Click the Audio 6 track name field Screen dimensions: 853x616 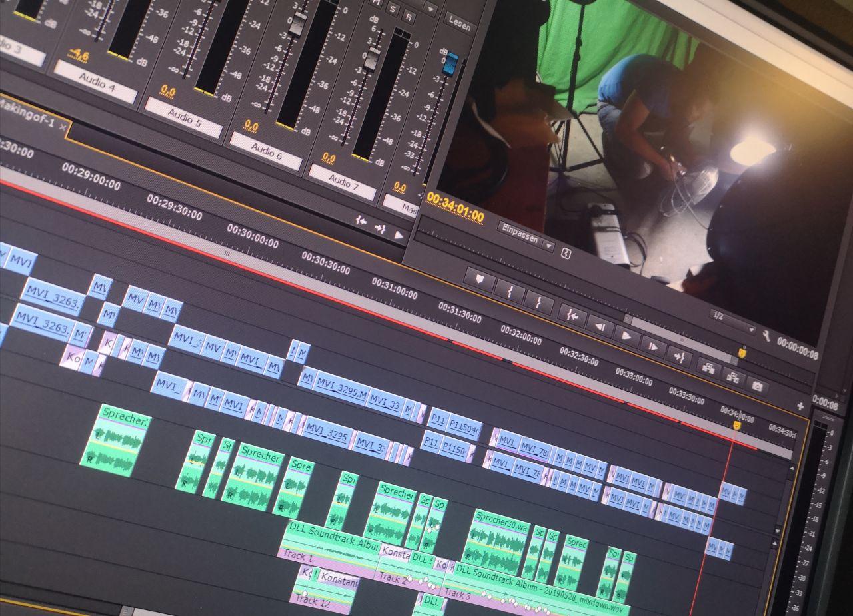tap(266, 151)
